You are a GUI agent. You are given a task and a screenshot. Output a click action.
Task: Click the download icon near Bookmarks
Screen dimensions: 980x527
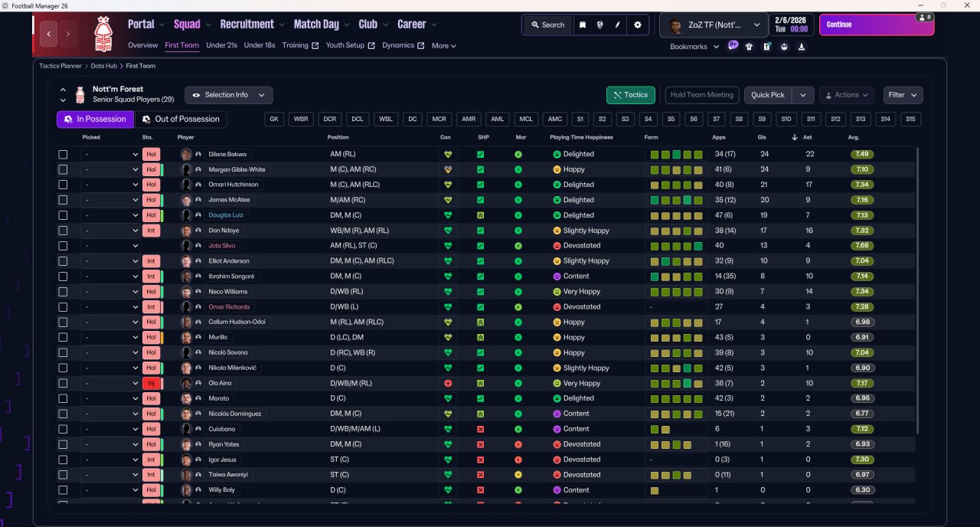pos(801,47)
